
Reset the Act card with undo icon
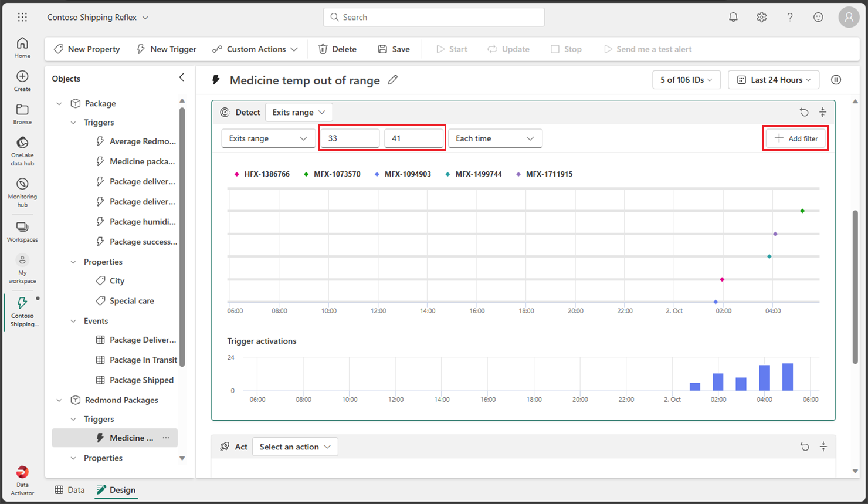[x=805, y=447]
